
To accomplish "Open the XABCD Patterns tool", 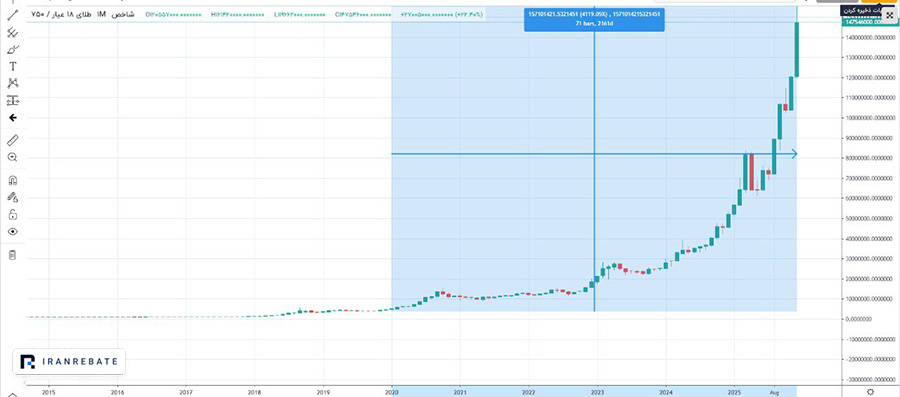I will click(13, 83).
